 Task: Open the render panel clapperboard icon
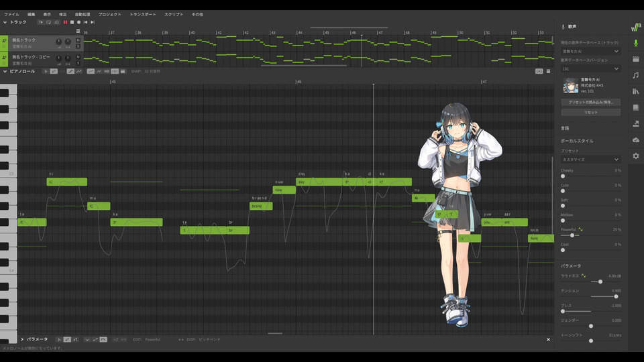coord(636,59)
